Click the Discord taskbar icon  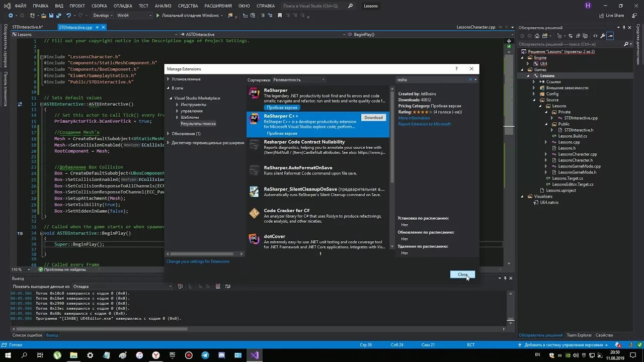point(221,355)
